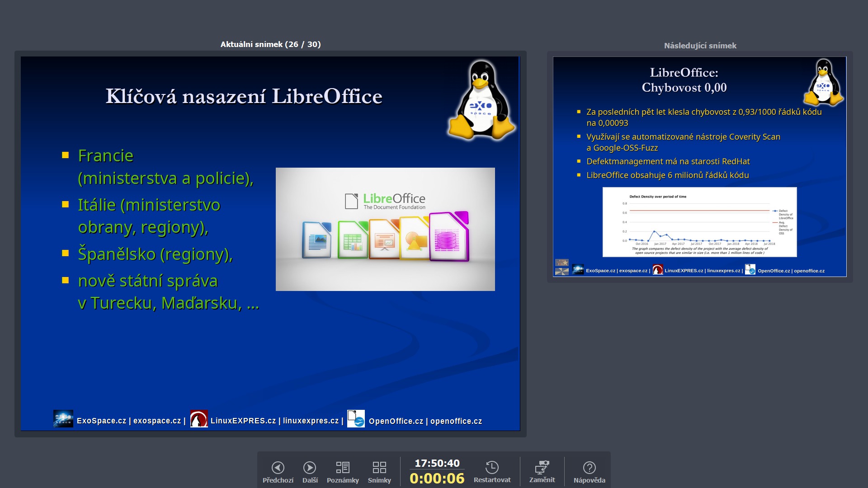Click bullet 'nově státní správa v Turecku'
Viewport: 868px width, 488px height.
168,292
